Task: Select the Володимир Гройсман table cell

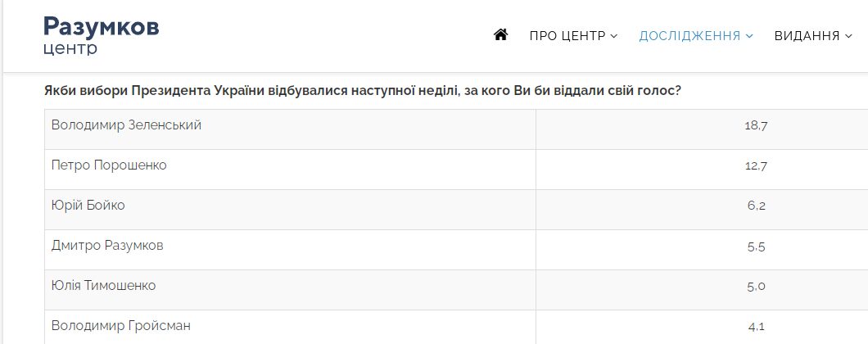Action: pyautogui.click(x=290, y=327)
